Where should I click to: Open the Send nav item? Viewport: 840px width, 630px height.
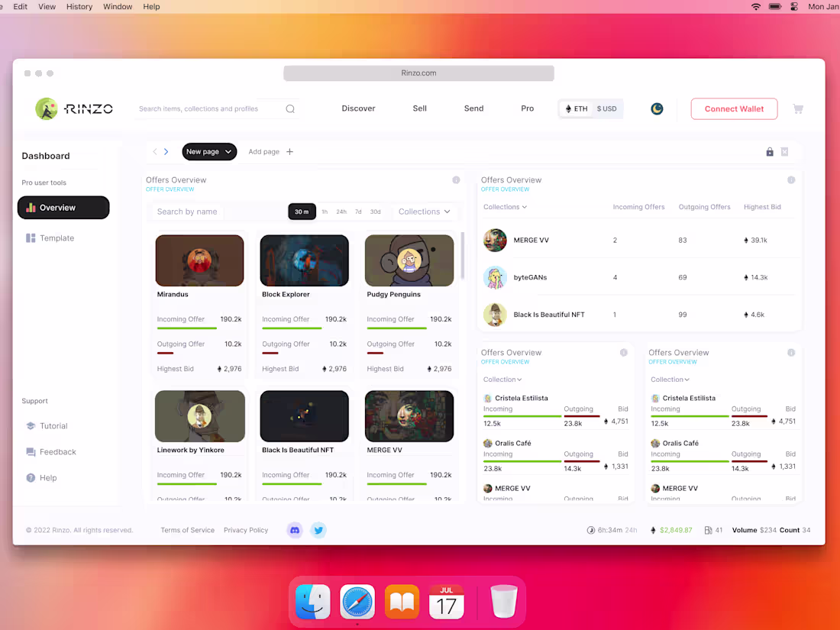[473, 108]
